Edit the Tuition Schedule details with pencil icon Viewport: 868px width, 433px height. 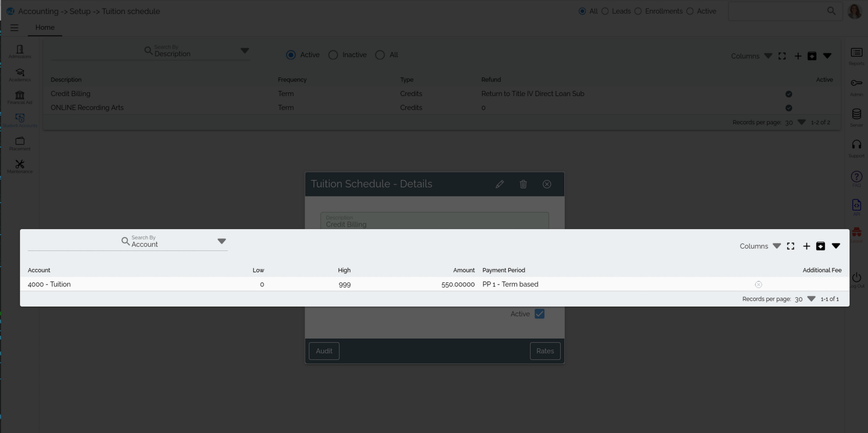(x=500, y=184)
